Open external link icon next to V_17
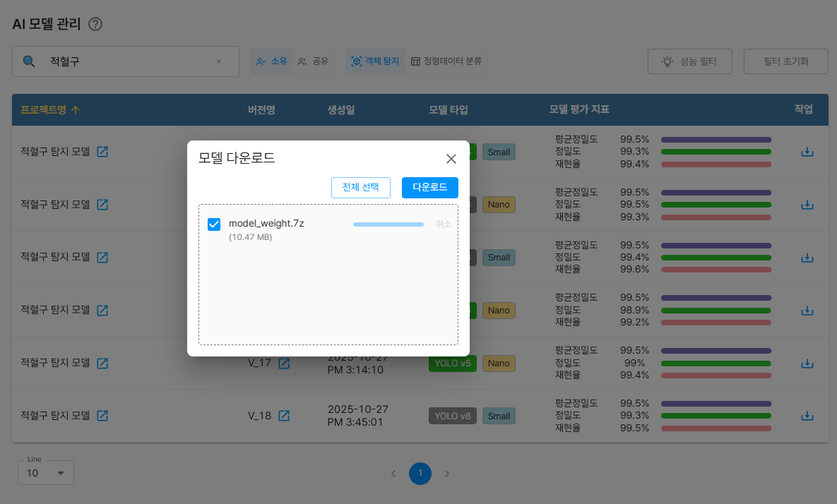Image resolution: width=837 pixels, height=504 pixels. pyautogui.click(x=284, y=363)
